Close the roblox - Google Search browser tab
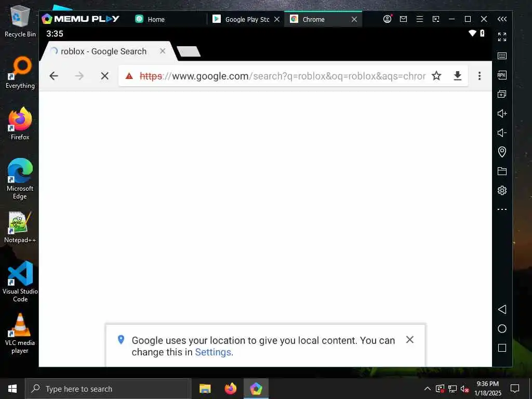The height and width of the screenshot is (399, 532). pos(163,51)
